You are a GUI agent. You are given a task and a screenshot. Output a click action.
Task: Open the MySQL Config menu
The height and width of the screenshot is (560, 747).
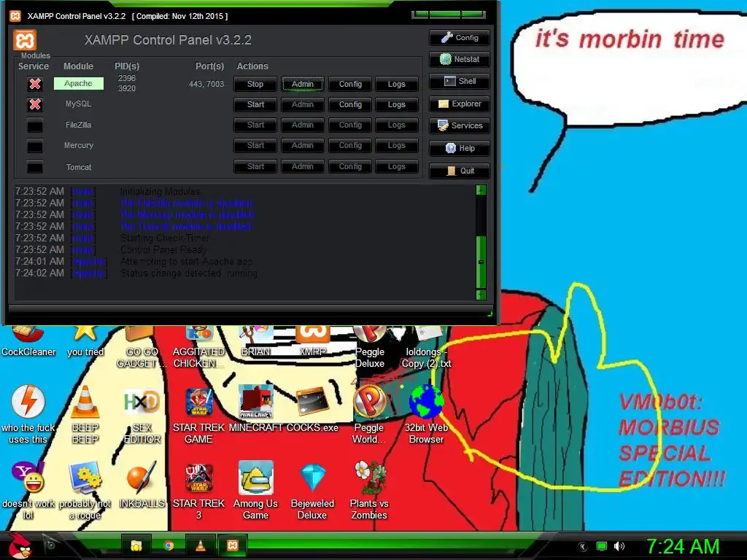(350, 104)
